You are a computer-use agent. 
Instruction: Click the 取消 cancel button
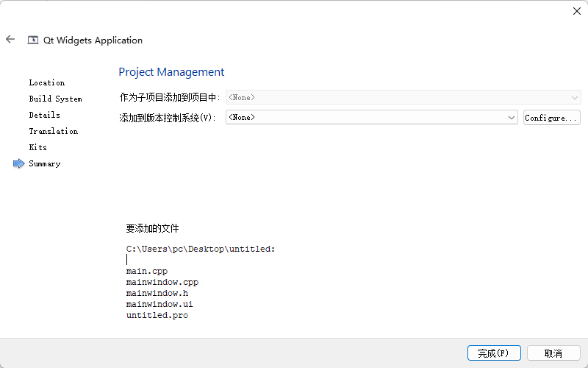pyautogui.click(x=553, y=353)
